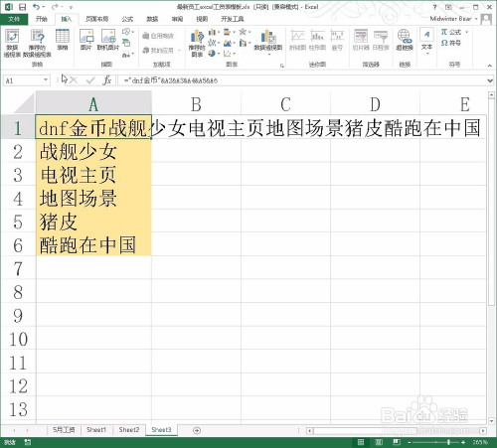Insert Online Pictures (联机图片)
The height and width of the screenshot is (448, 497).
[108, 41]
